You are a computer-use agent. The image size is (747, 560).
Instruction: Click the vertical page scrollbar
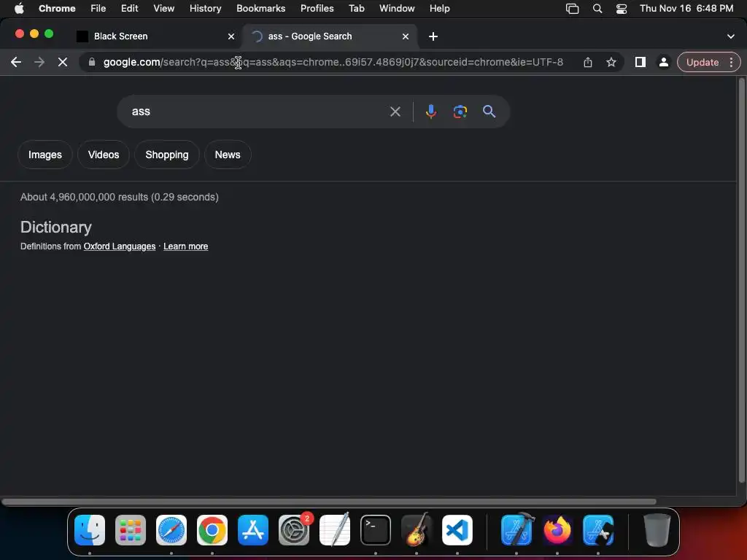coord(741,281)
